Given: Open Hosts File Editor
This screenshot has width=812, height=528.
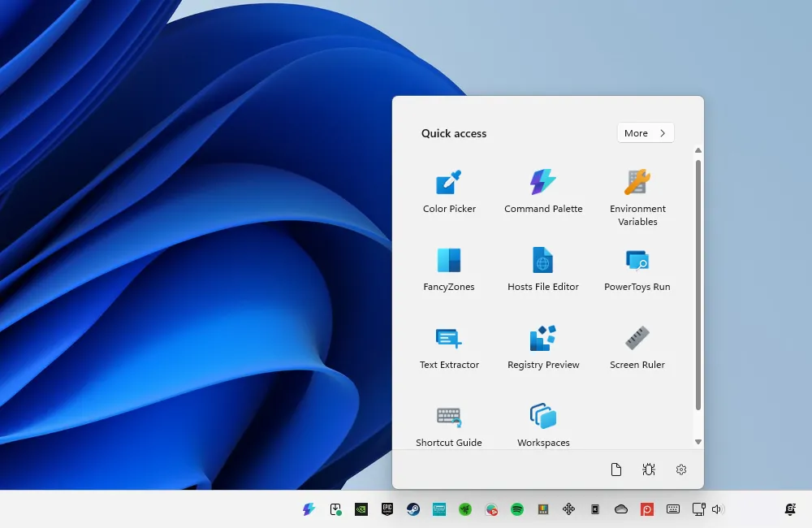Looking at the screenshot, I should tap(543, 270).
